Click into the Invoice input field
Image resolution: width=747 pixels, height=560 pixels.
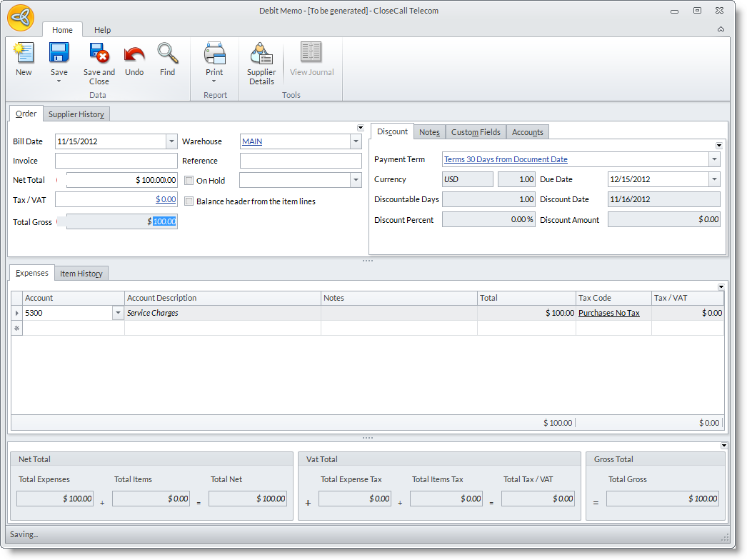[x=116, y=161]
